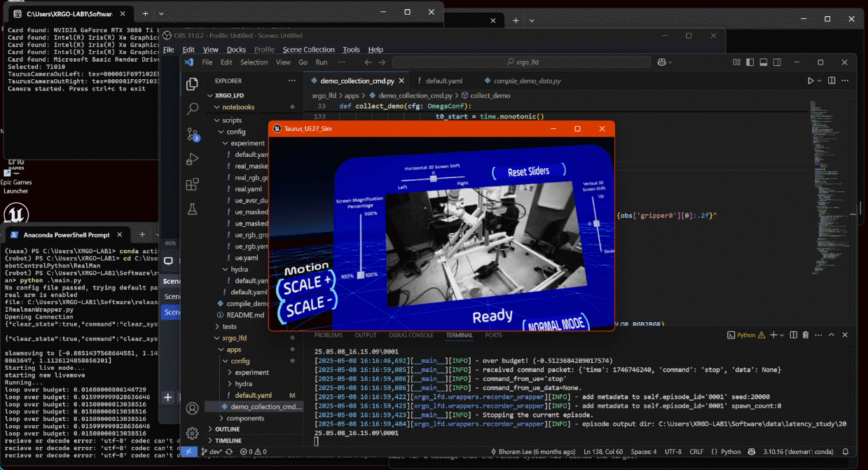Toggle the primary side bar visibility
Viewport: 868px width, 470px height.
click(x=750, y=62)
